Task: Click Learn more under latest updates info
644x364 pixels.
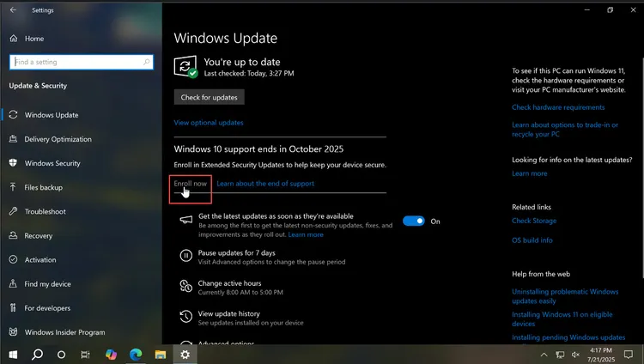Action: tap(530, 173)
